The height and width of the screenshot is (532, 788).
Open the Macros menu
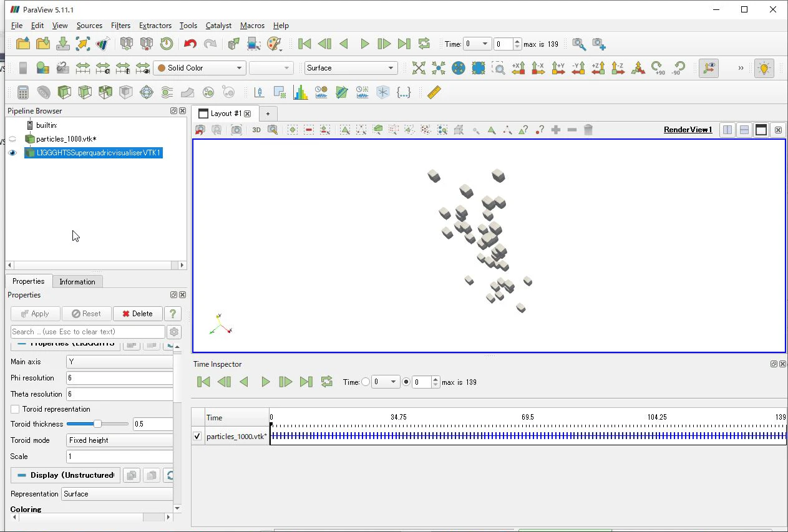tap(252, 26)
